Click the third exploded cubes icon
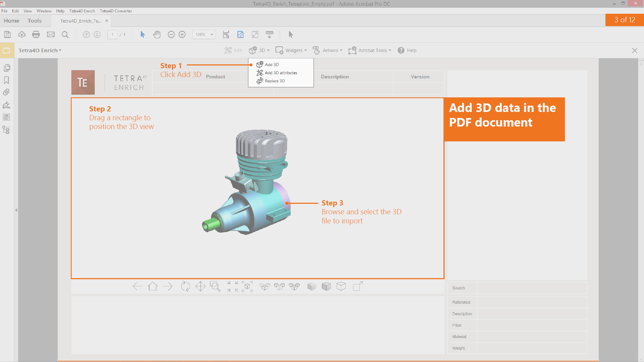The height and width of the screenshot is (362, 644). tap(294, 286)
